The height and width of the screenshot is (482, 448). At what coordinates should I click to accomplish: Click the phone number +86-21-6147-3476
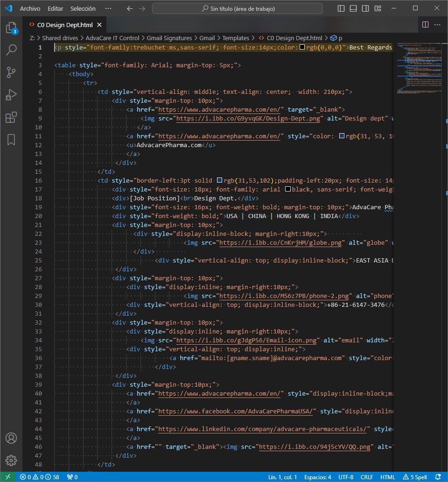point(356,305)
